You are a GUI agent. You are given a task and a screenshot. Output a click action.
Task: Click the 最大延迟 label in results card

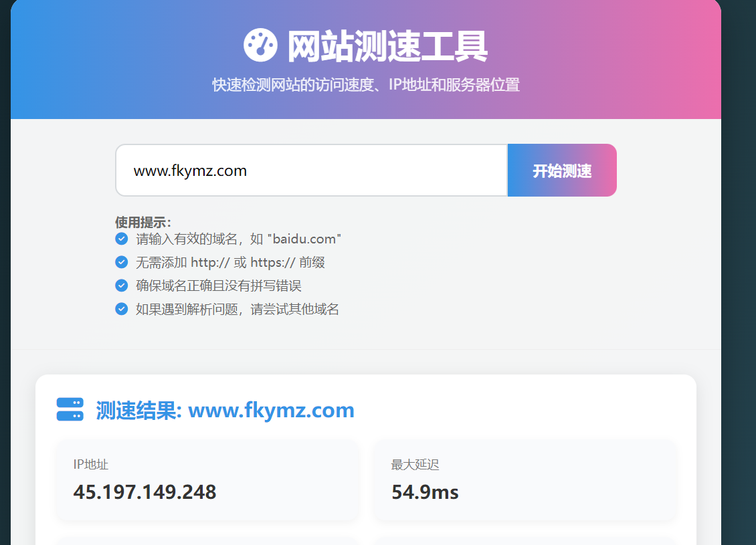coord(415,465)
